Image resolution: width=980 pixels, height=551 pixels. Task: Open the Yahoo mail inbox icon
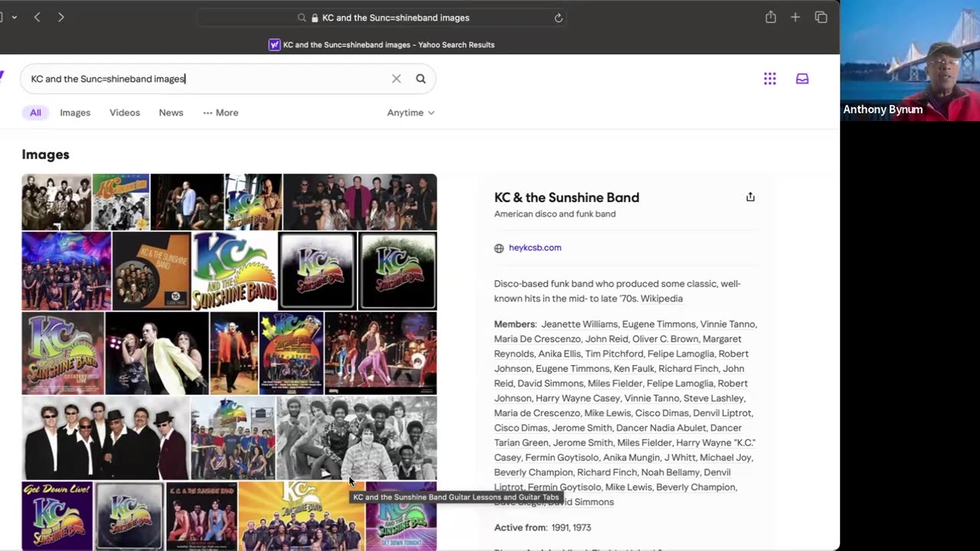tap(802, 79)
